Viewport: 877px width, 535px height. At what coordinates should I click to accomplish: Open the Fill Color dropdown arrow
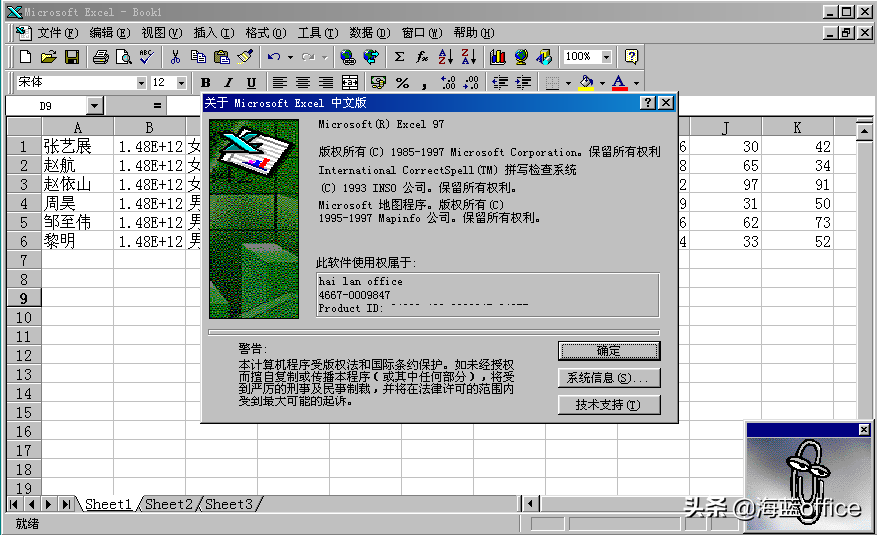coord(602,83)
